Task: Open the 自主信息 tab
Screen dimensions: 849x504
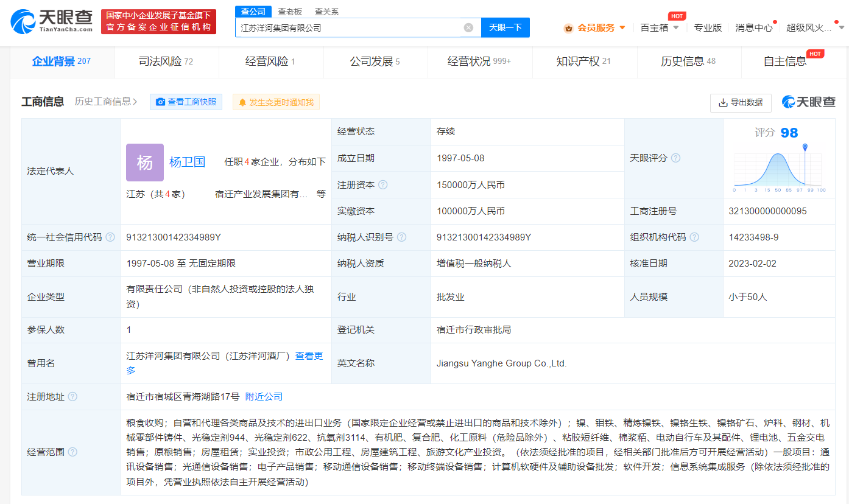Action: [785, 61]
